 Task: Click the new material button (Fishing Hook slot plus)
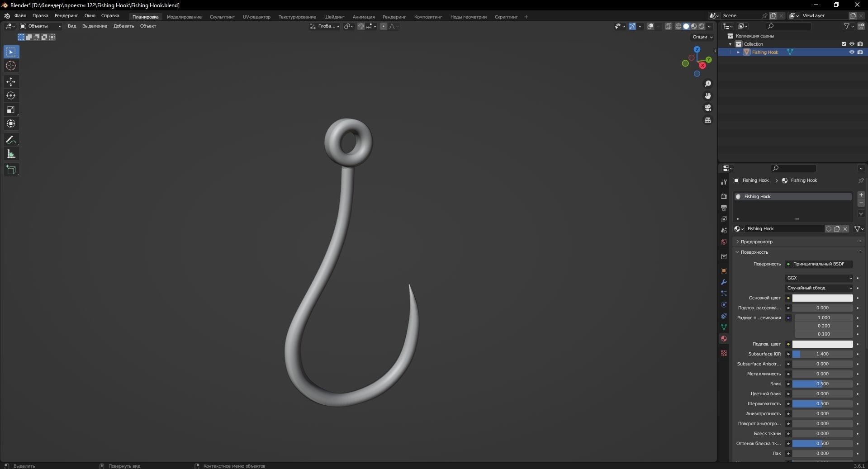pos(861,195)
